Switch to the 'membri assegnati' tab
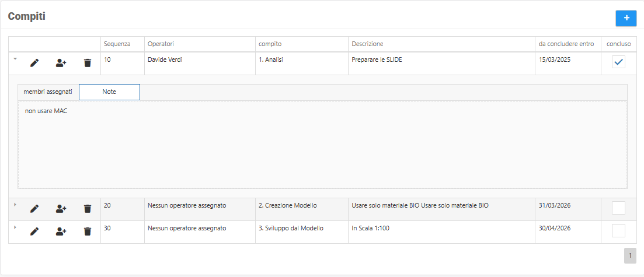The image size is (644, 277). coord(48,92)
